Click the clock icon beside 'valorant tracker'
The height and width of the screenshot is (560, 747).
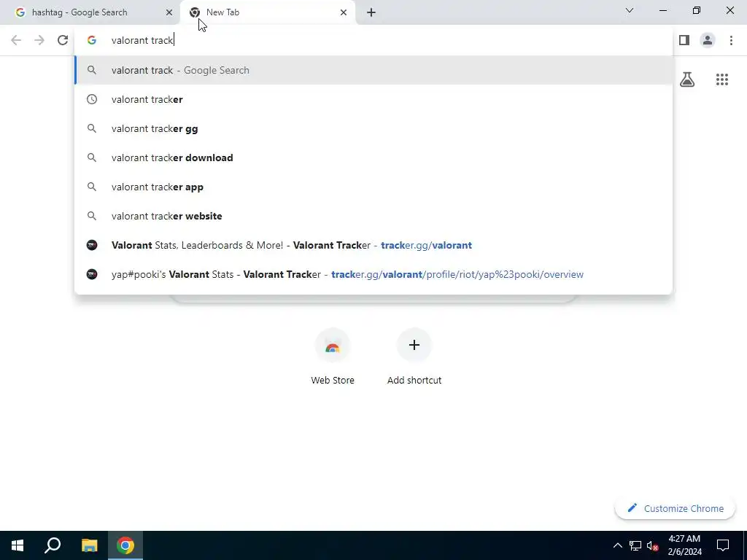click(x=92, y=99)
